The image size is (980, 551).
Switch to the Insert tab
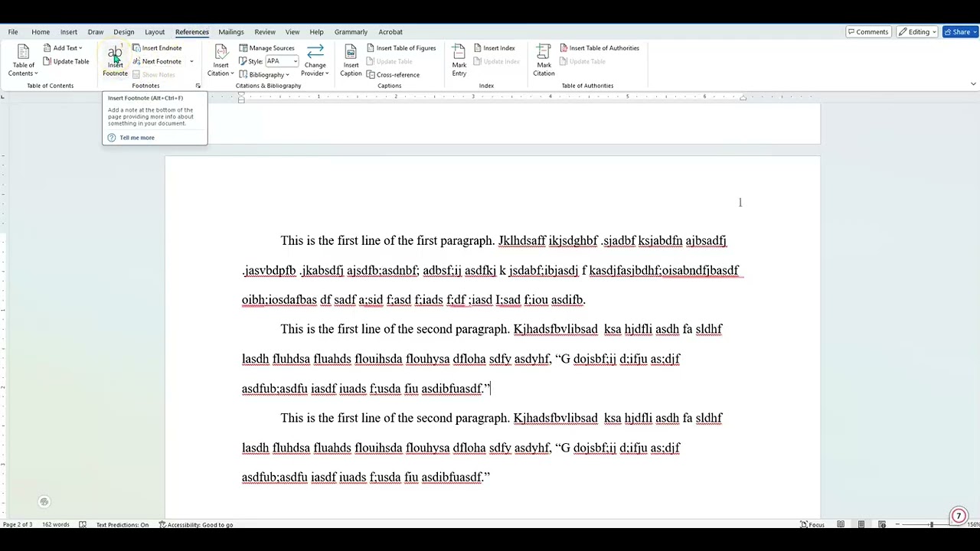69,32
